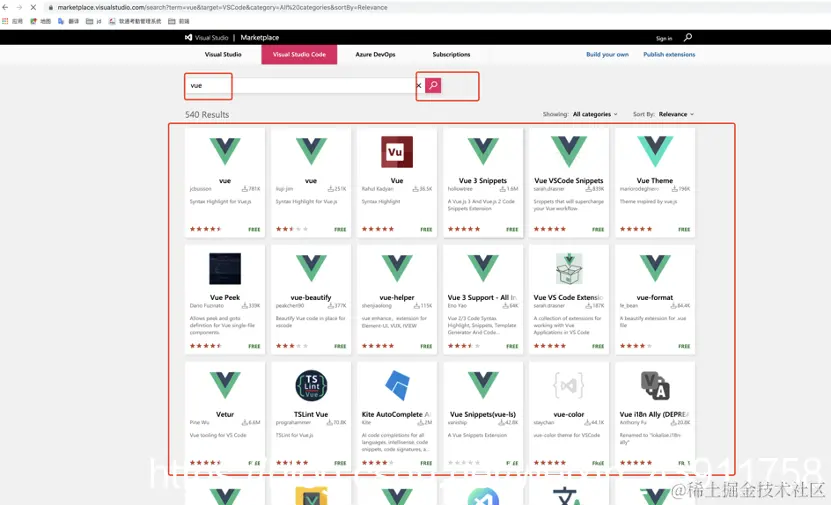Clear the search box with the X icon
This screenshot has width=832, height=506.
click(x=419, y=85)
